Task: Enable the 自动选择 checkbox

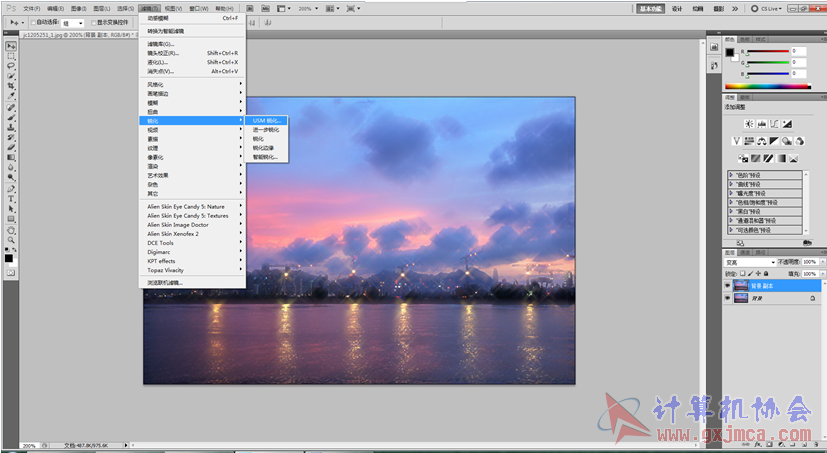Action: pyautogui.click(x=34, y=22)
